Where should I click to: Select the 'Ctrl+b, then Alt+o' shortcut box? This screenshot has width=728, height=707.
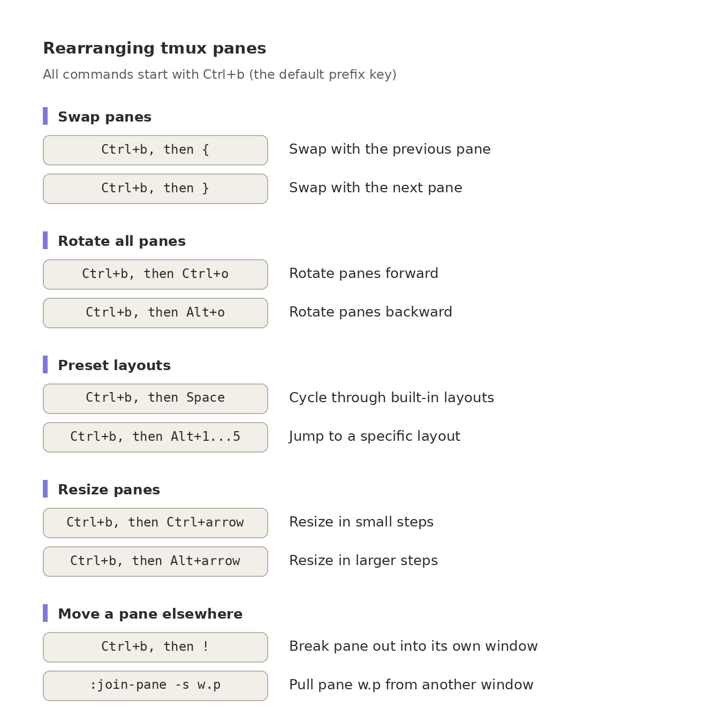[155, 313]
